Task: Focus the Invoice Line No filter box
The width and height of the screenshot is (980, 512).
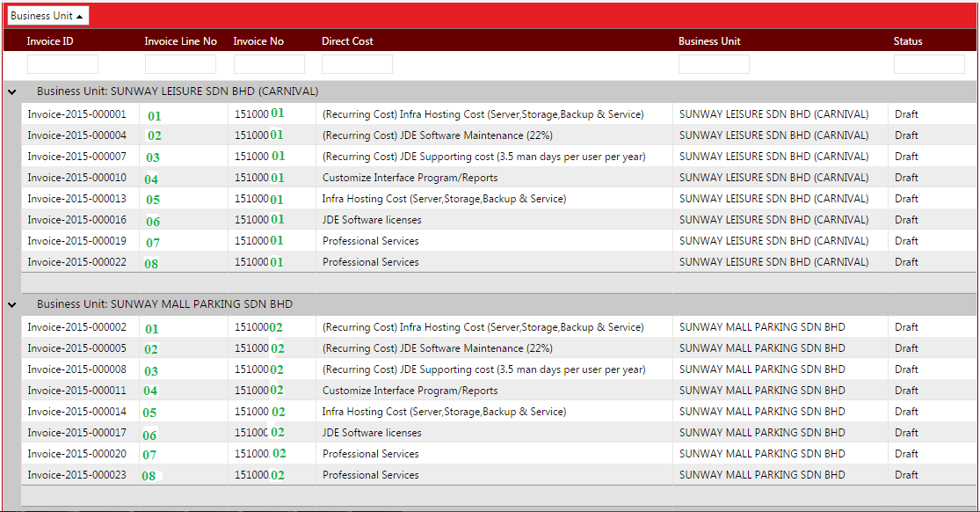Action: [181, 64]
